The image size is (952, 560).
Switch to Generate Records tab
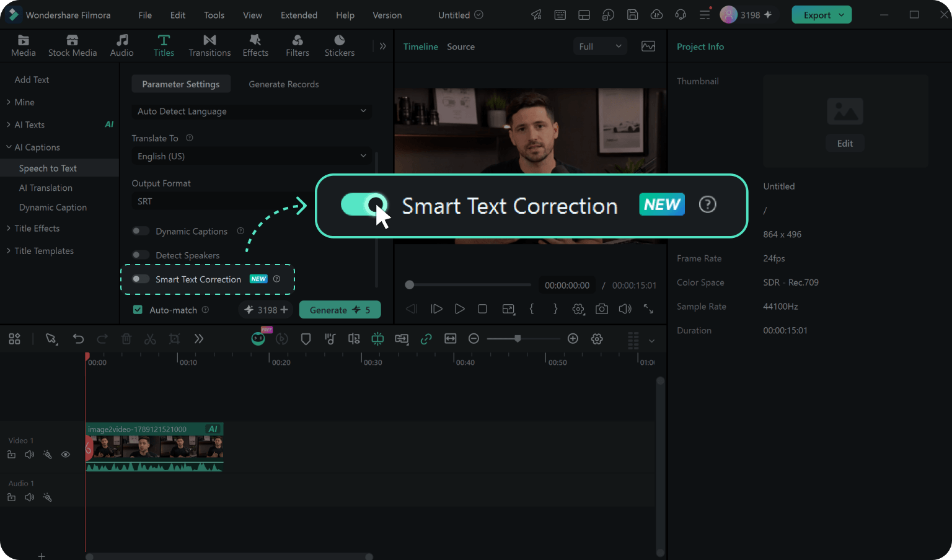tap(284, 84)
